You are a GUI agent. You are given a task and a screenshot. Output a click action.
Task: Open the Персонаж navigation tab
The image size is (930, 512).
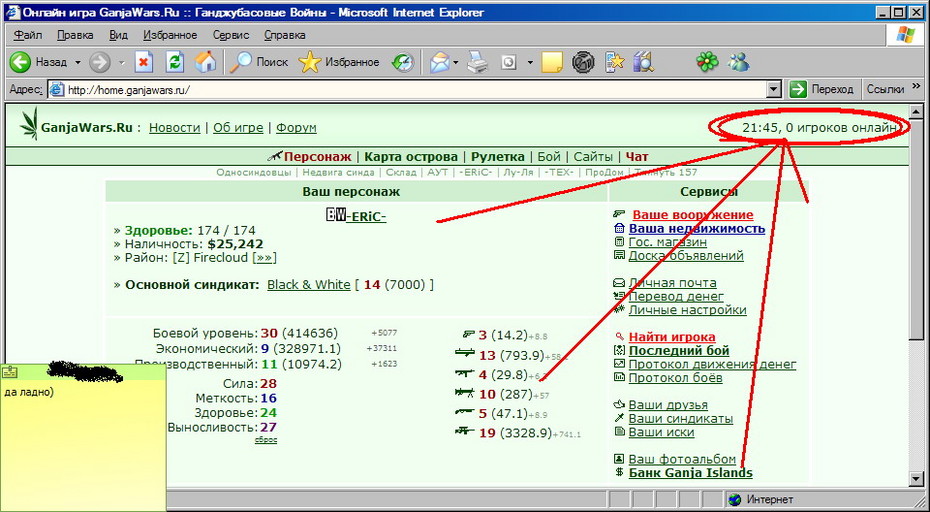317,157
